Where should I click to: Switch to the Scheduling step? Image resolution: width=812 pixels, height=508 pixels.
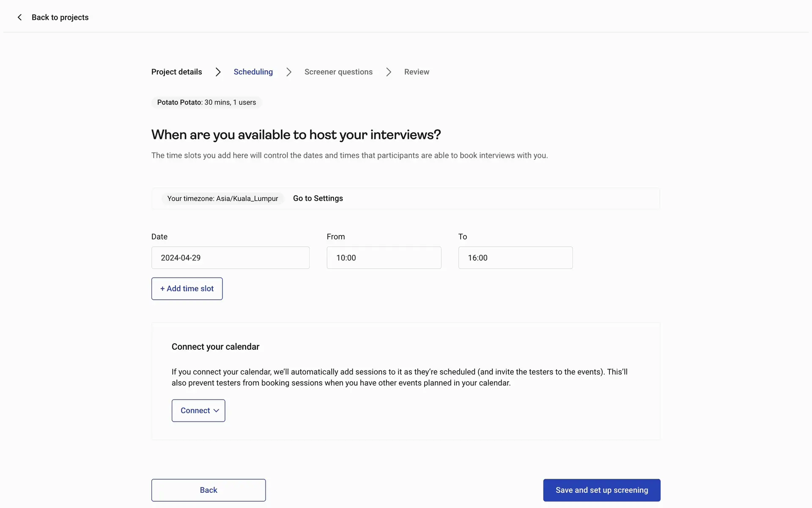(x=253, y=72)
